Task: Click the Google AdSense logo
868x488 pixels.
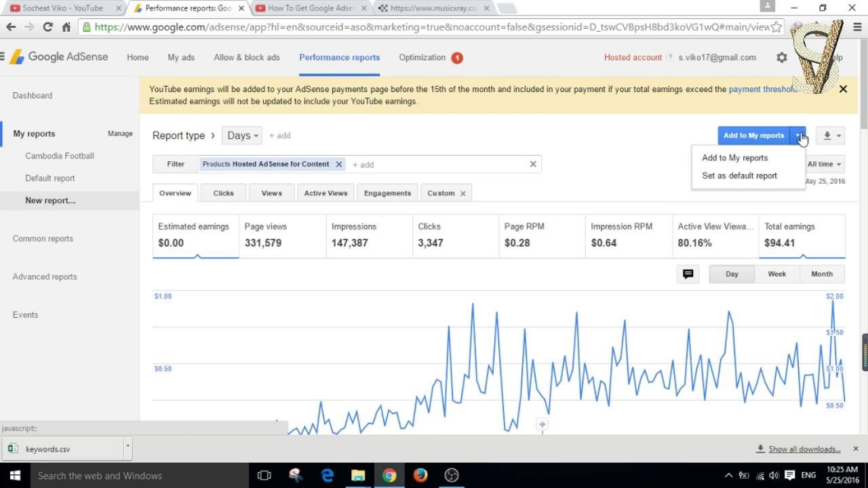Action: (58, 57)
